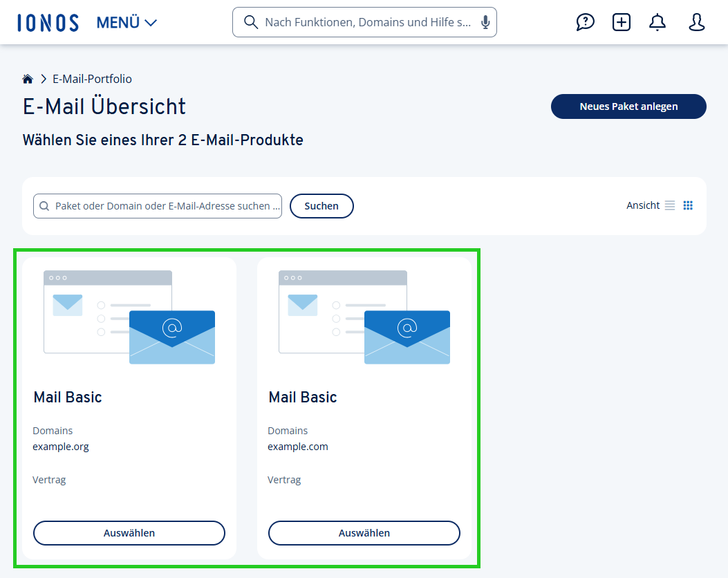Click the Neues Paket anlegen button
The image size is (728, 578).
628,106
